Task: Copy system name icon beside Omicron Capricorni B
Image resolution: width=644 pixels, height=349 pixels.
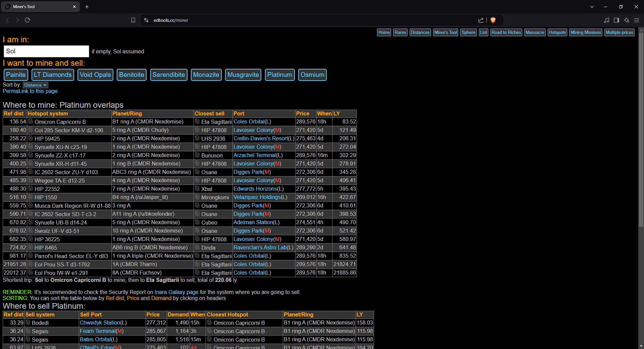Action: 31,121
